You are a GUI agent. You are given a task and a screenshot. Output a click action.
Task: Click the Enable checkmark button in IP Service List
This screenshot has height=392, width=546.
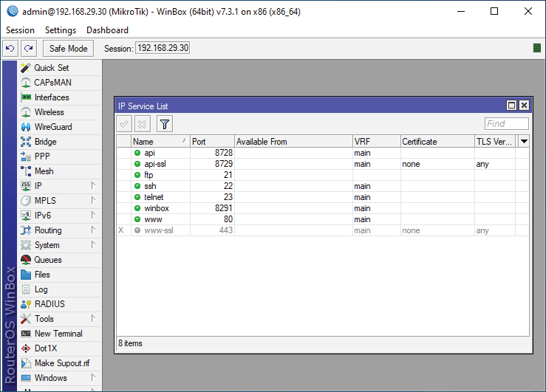pyautogui.click(x=124, y=124)
